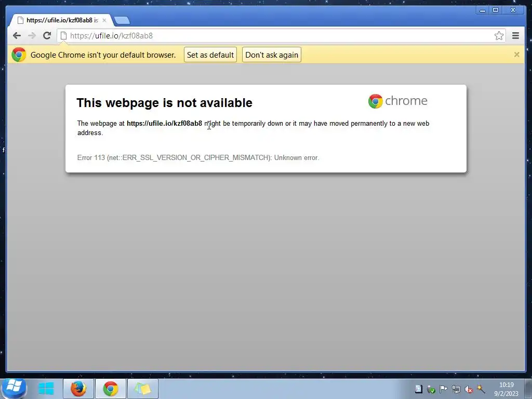This screenshot has width=532, height=399.
Task: Click the blue Windows logo taskbar button
Action: [46, 389]
